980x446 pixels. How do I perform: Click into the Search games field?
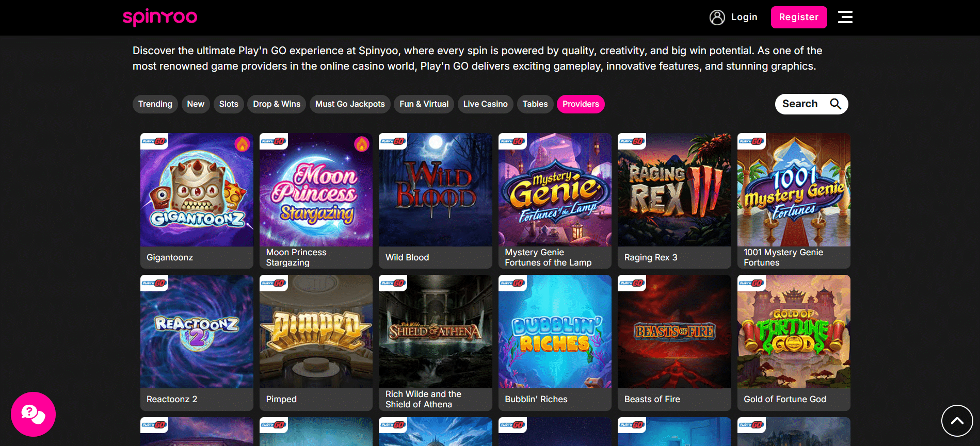[x=800, y=104]
